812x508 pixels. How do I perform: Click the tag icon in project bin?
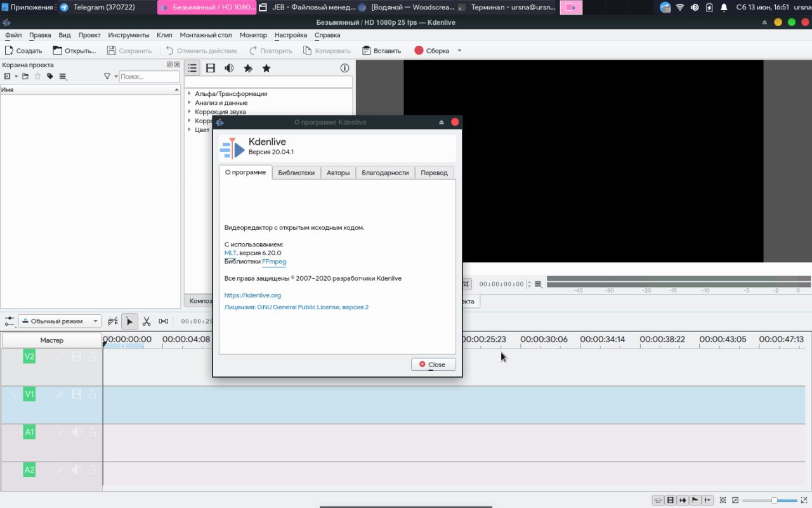pos(50,76)
